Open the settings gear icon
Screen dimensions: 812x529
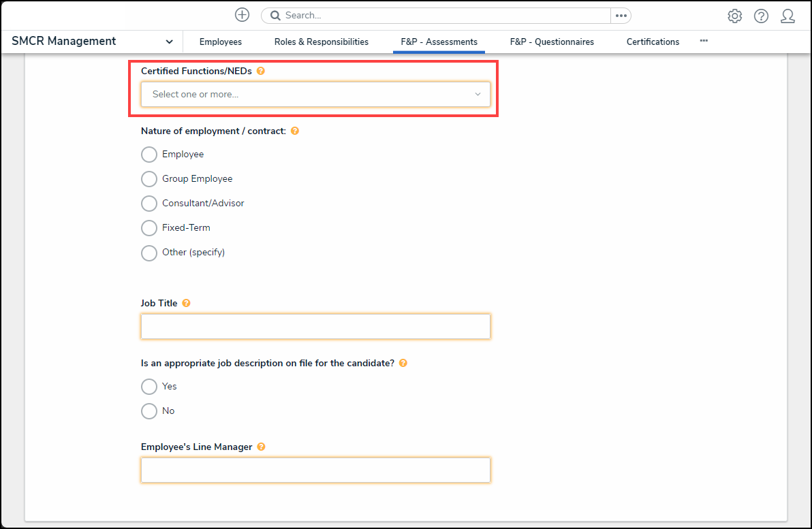[734, 16]
